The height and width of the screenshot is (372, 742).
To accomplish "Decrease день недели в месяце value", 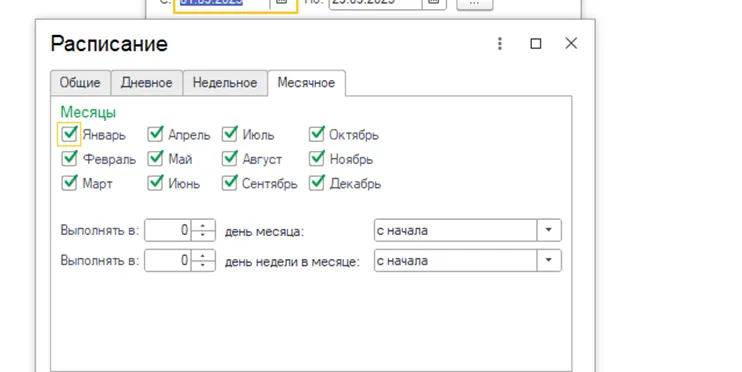I will [x=203, y=265].
